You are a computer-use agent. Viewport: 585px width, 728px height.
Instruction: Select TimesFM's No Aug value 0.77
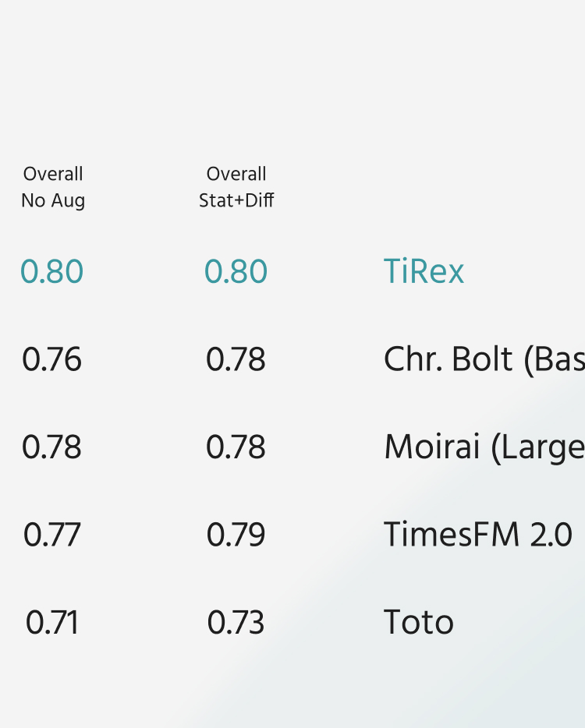coord(51,535)
